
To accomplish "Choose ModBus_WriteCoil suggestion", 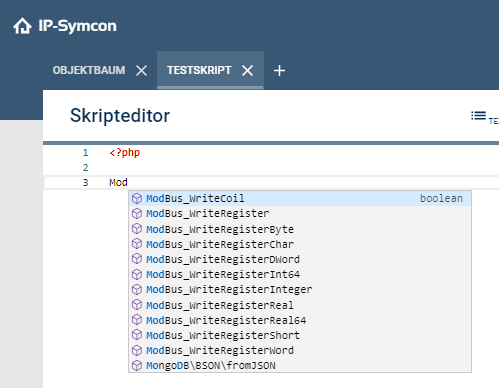I will coord(300,198).
